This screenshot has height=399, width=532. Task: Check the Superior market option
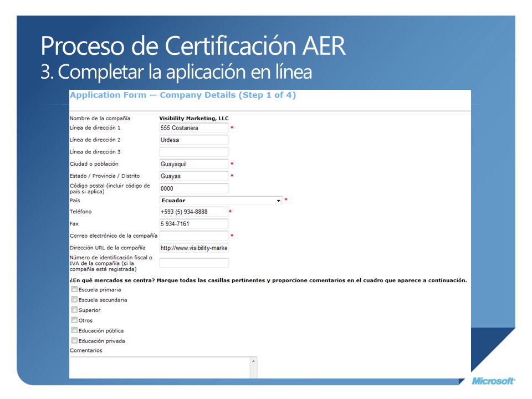click(x=74, y=310)
